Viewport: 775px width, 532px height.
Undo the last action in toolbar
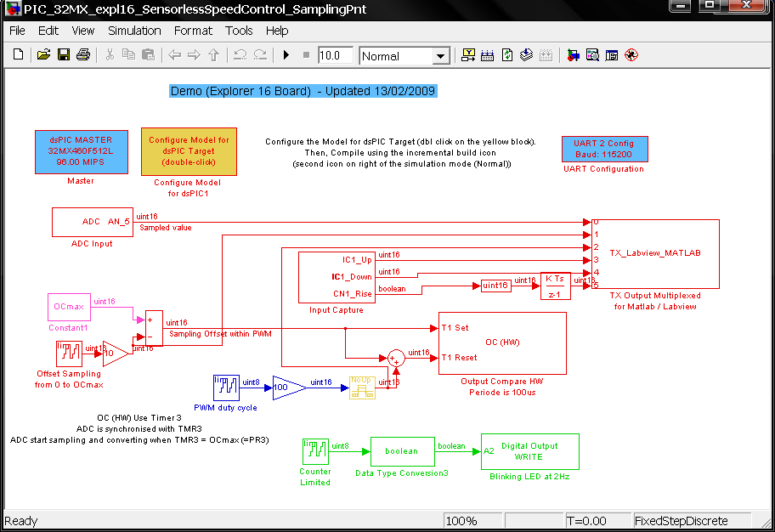coord(240,55)
